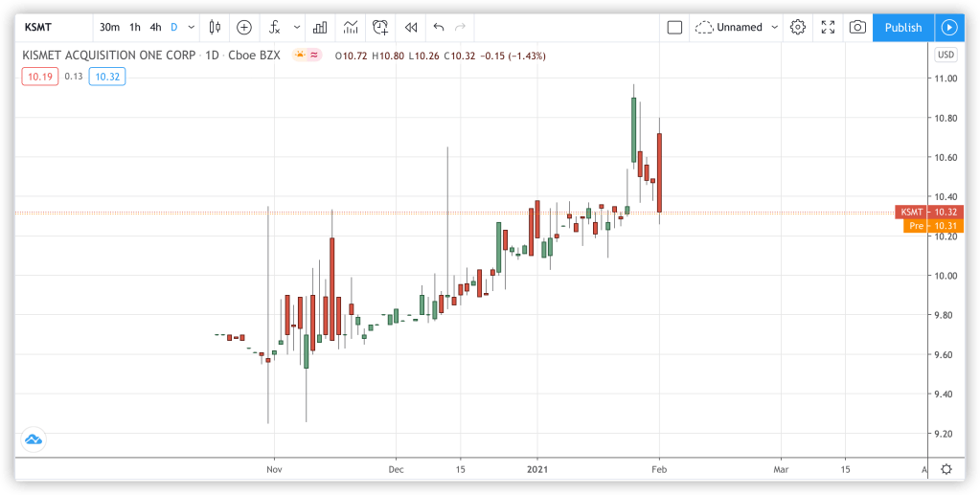Viewport: 980px width, 495px height.
Task: Select the 1h timeframe tab
Action: [135, 28]
